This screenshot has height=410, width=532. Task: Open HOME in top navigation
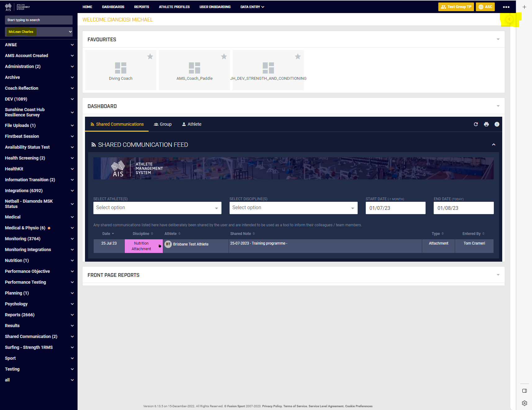[87, 7]
